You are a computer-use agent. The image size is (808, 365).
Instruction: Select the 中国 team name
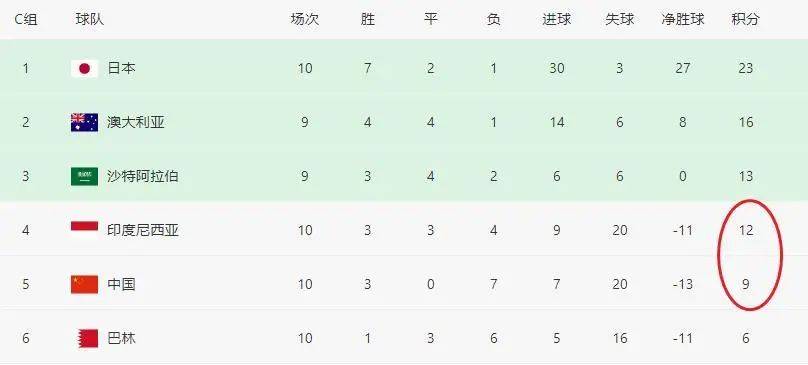(122, 285)
